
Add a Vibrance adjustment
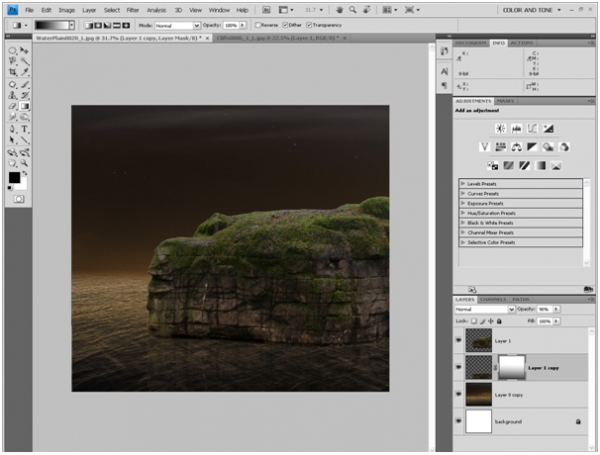click(485, 147)
